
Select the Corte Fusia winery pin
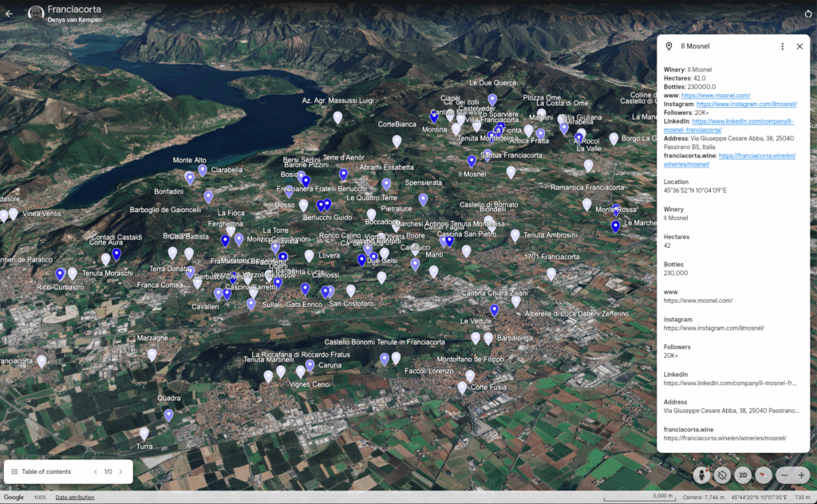(x=462, y=388)
